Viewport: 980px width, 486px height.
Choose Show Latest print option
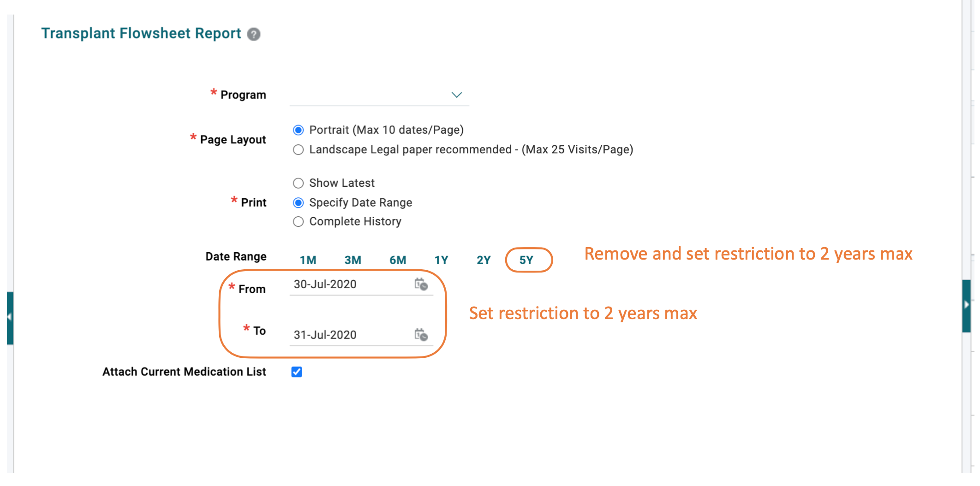[x=299, y=184]
